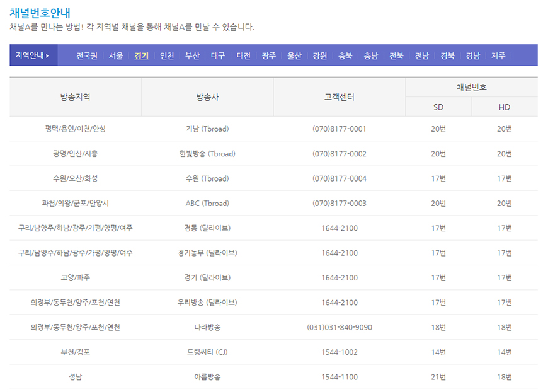Switch to the 경남 region tab
This screenshot has height=392, width=548.
coord(473,55)
